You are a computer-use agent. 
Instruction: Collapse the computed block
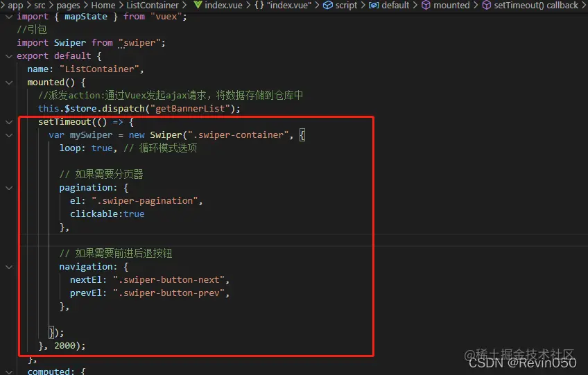[9, 372]
